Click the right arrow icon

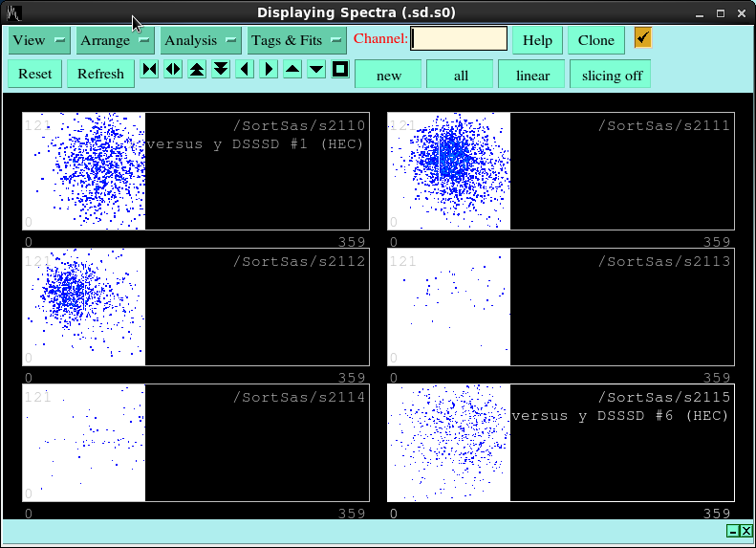269,70
